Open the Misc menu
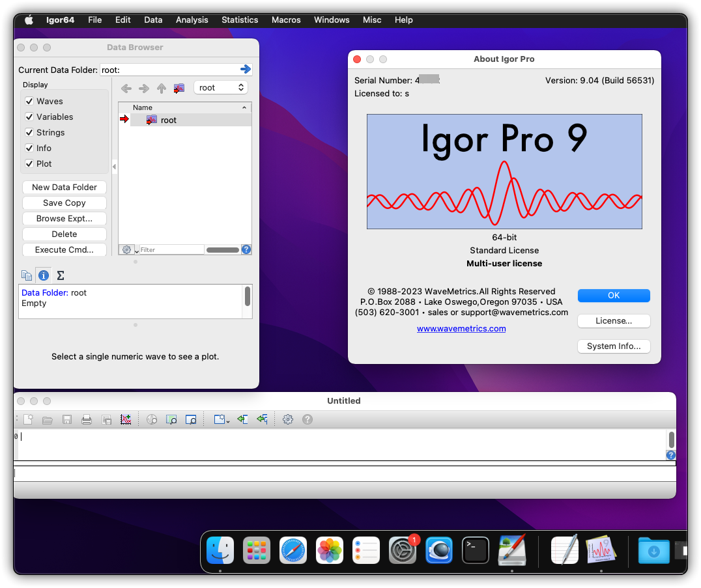 (372, 20)
